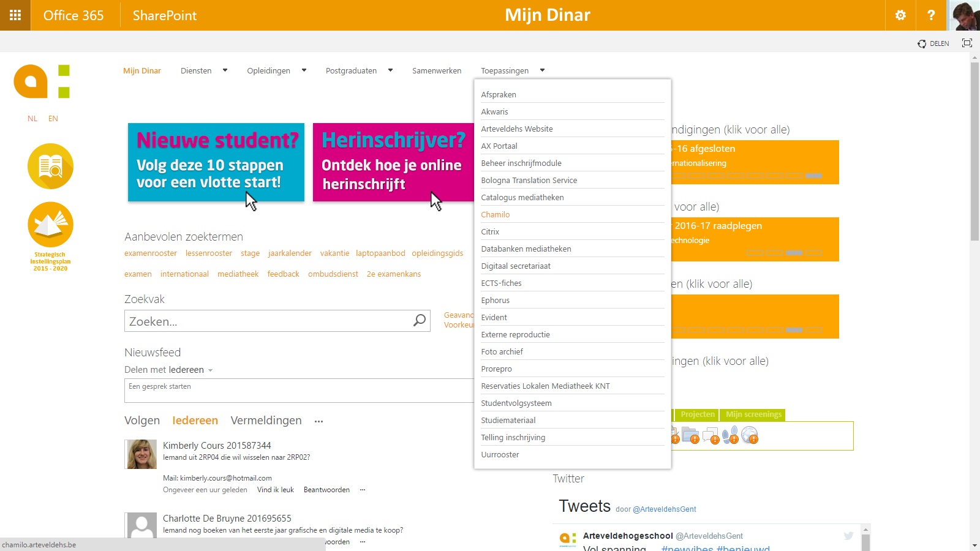Click the Twitter bird icon in tweet
This screenshot has width=980, height=551.
(x=848, y=536)
